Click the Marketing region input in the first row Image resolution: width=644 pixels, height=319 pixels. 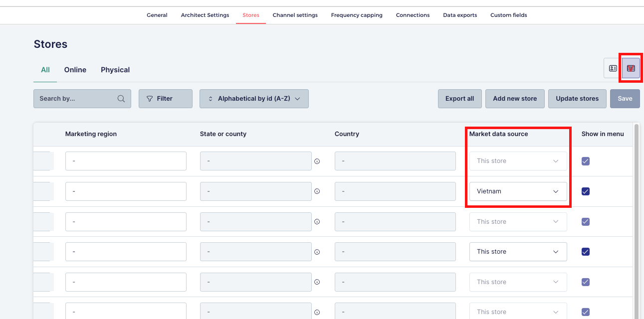pos(126,161)
